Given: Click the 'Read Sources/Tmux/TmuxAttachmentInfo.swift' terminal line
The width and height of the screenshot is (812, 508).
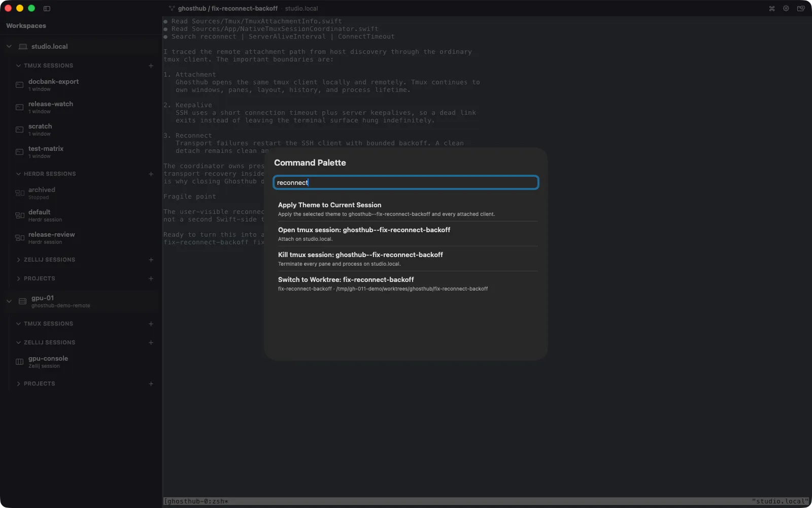Looking at the screenshot, I should pos(252,21).
